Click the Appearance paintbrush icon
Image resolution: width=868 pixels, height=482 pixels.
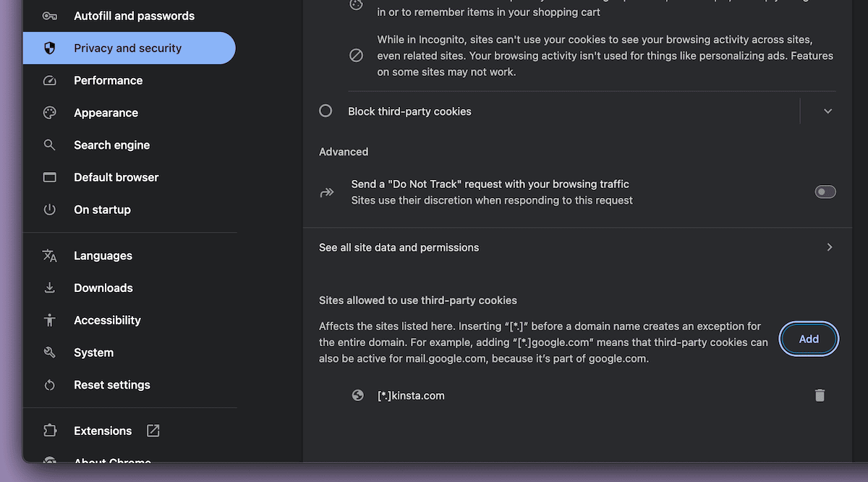click(x=49, y=113)
